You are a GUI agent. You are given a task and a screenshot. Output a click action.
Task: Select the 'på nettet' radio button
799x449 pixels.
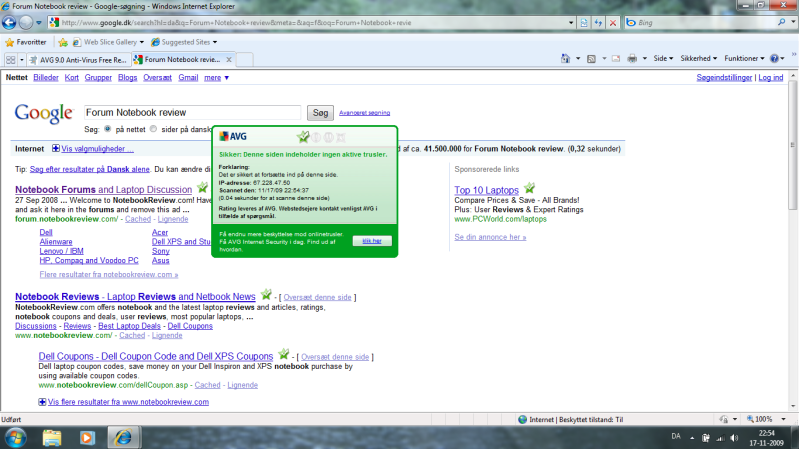[x=108, y=129]
